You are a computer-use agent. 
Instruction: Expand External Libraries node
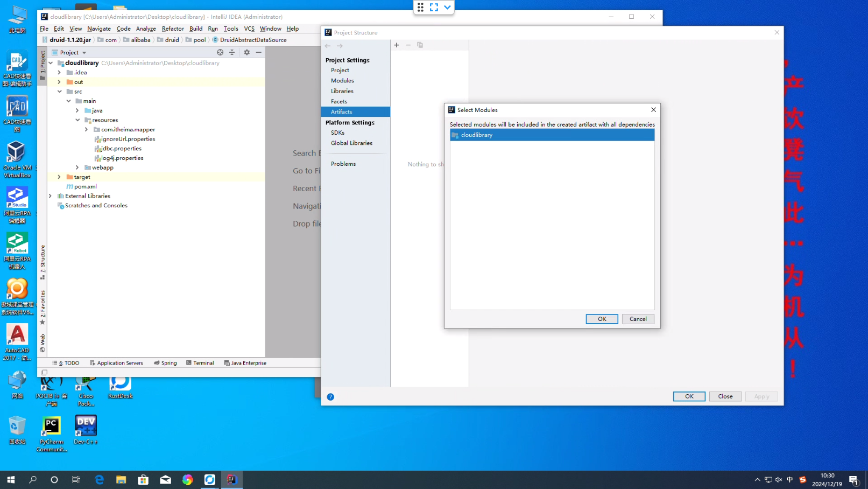(51, 196)
